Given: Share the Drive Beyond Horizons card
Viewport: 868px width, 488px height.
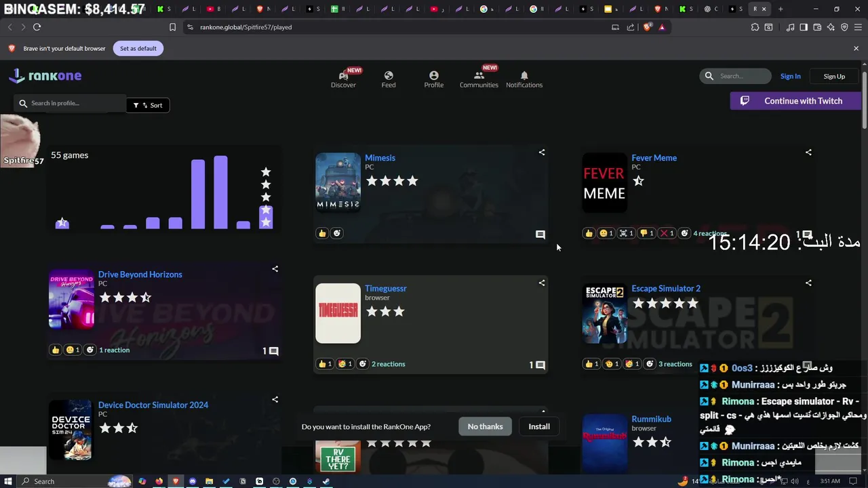Looking at the screenshot, I should click(275, 269).
